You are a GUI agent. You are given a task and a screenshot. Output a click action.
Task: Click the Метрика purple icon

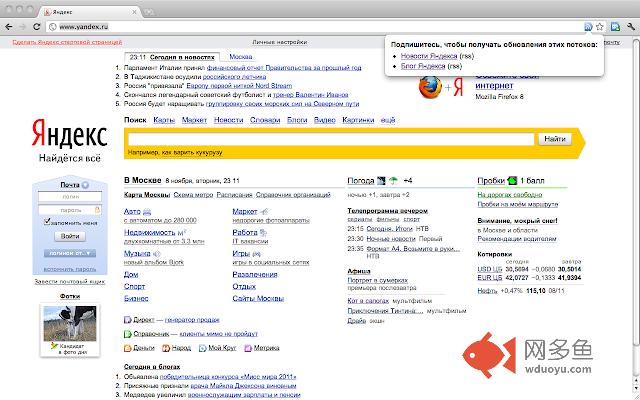click(248, 348)
